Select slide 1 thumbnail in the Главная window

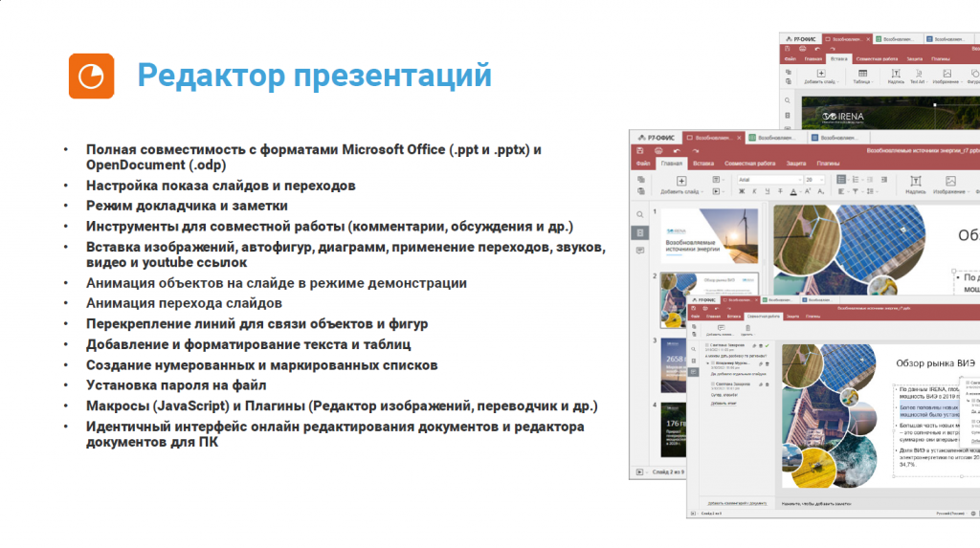point(709,236)
